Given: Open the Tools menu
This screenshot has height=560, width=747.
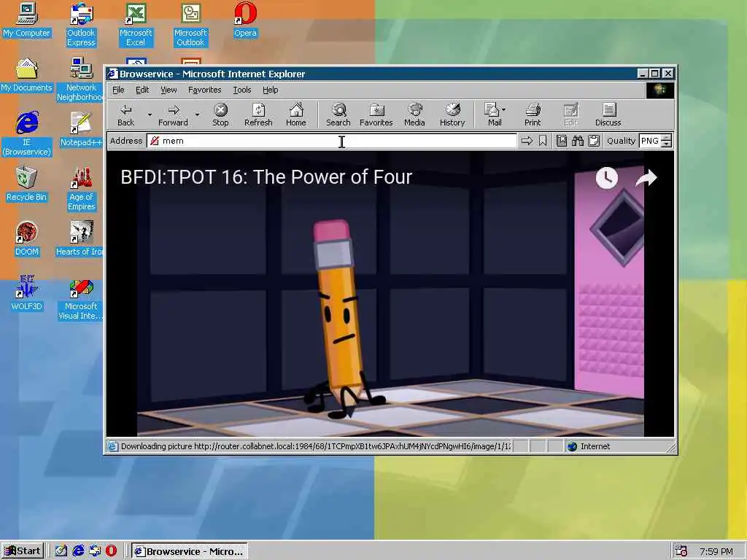Looking at the screenshot, I should point(241,90).
